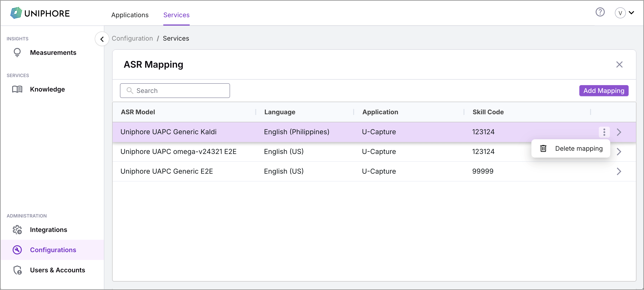Switch to the Services tab
The height and width of the screenshot is (290, 644).
(x=176, y=15)
